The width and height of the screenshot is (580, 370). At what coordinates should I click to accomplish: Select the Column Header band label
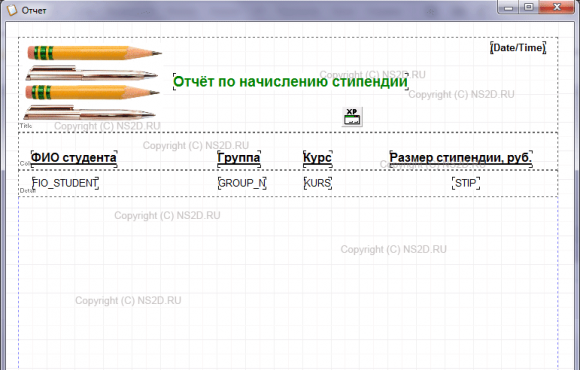click(25, 163)
